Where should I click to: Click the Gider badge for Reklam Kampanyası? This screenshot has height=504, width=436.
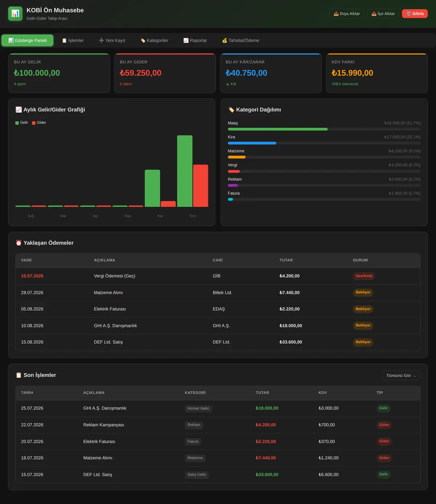tap(384, 425)
